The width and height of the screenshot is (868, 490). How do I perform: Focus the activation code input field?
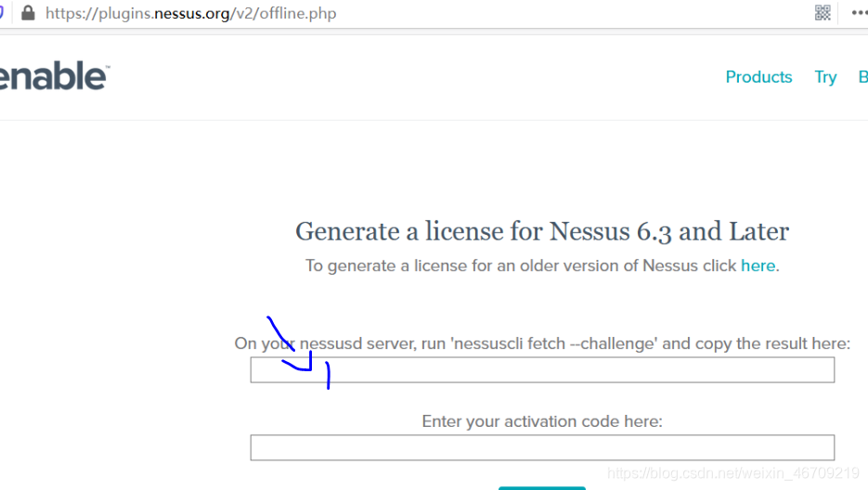pos(542,447)
